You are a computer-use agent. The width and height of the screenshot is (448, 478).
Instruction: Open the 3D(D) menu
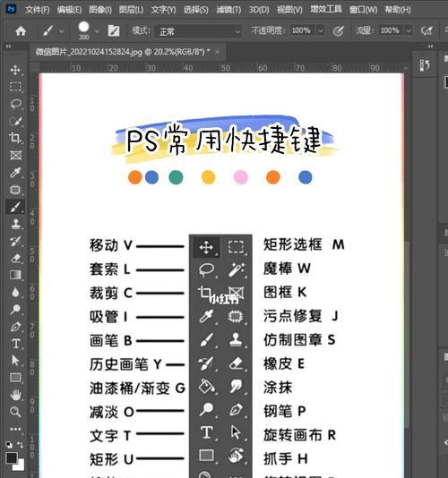(259, 10)
